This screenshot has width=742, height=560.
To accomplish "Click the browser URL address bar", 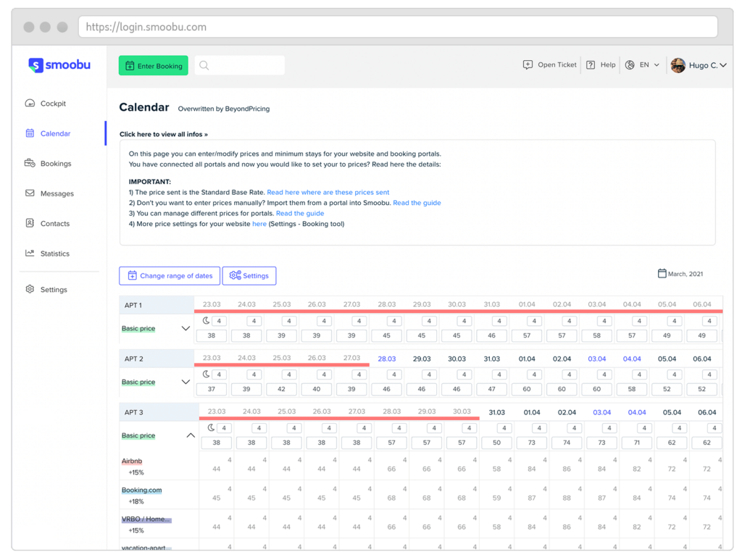I will (398, 27).
